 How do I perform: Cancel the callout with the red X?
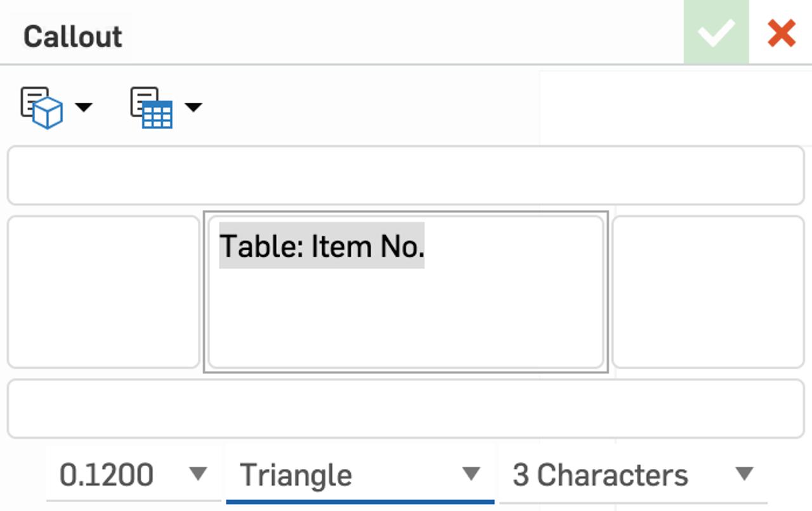(x=780, y=33)
